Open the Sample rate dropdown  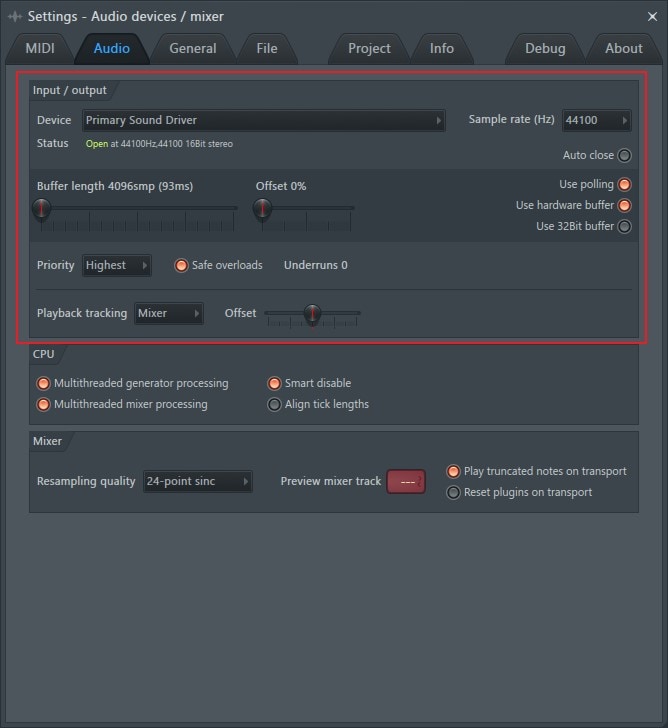click(x=596, y=120)
